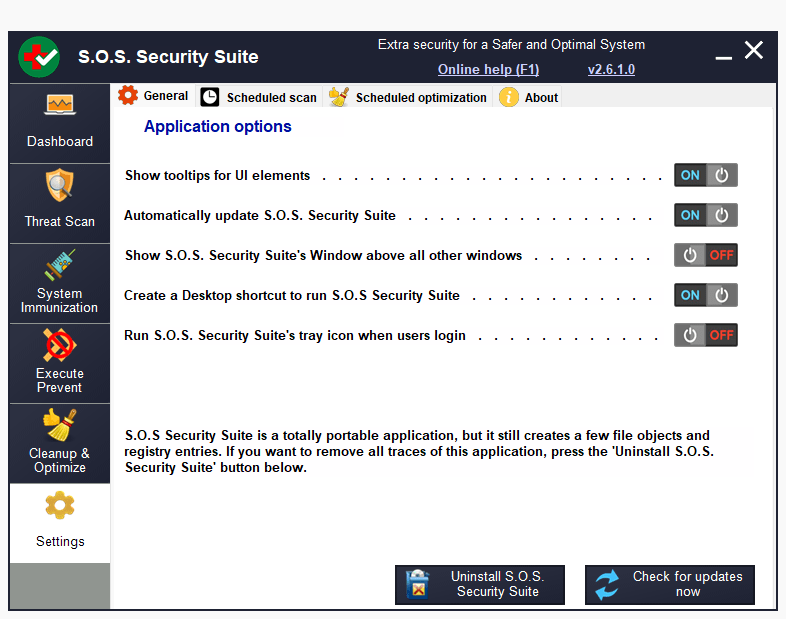Image resolution: width=786 pixels, height=619 pixels.
Task: Click the 'Settings' sidebar label
Action: pyautogui.click(x=60, y=541)
